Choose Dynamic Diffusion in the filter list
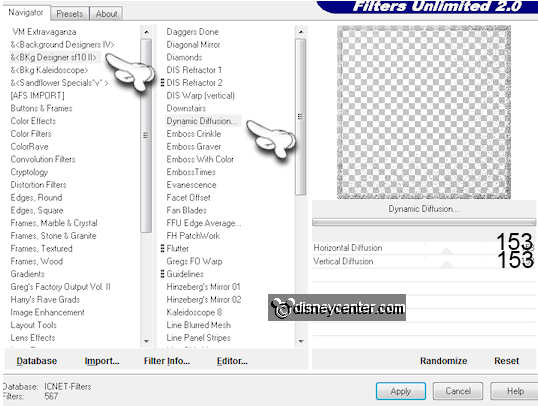The width and height of the screenshot is (538, 406). pyautogui.click(x=199, y=121)
